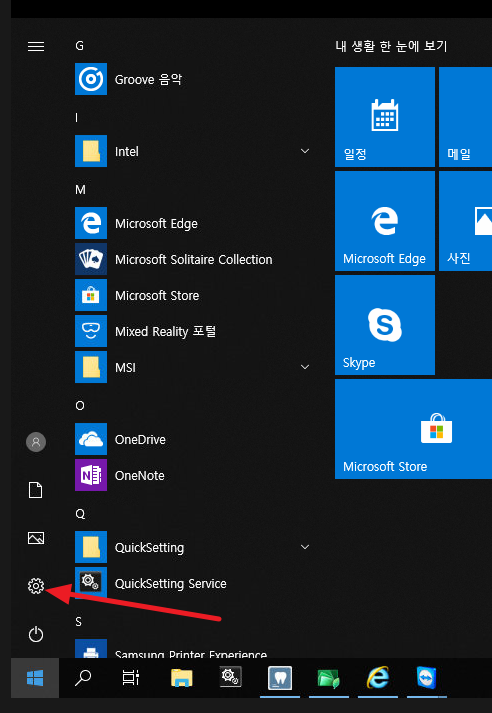This screenshot has height=713, width=492.
Task: Expand the hamburger menu at top
Action: [x=35, y=46]
